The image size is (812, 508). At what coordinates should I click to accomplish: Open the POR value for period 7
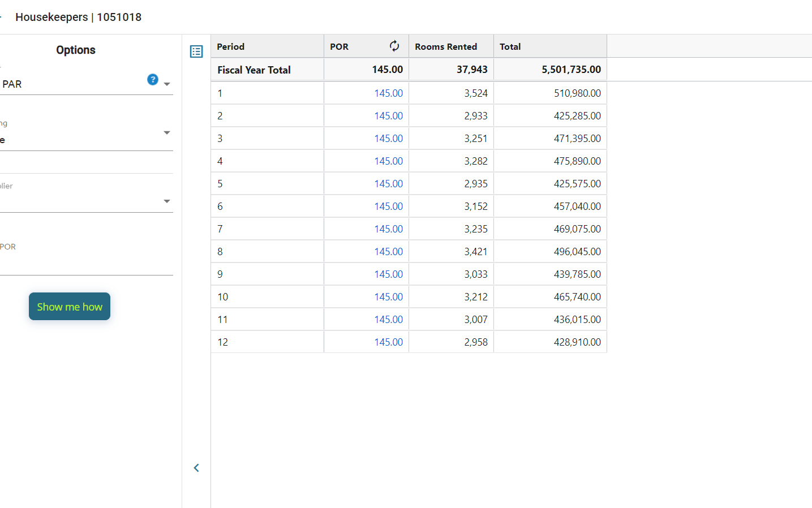tap(388, 229)
